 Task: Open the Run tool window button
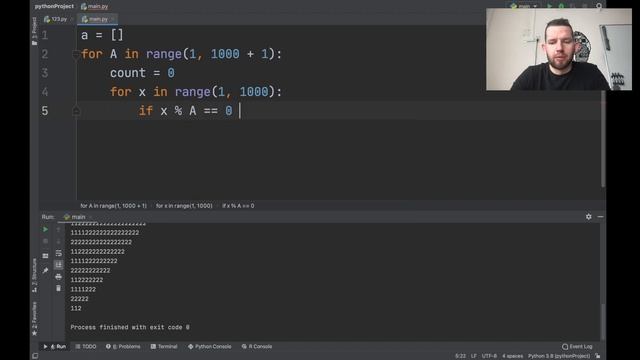[x=55, y=347]
